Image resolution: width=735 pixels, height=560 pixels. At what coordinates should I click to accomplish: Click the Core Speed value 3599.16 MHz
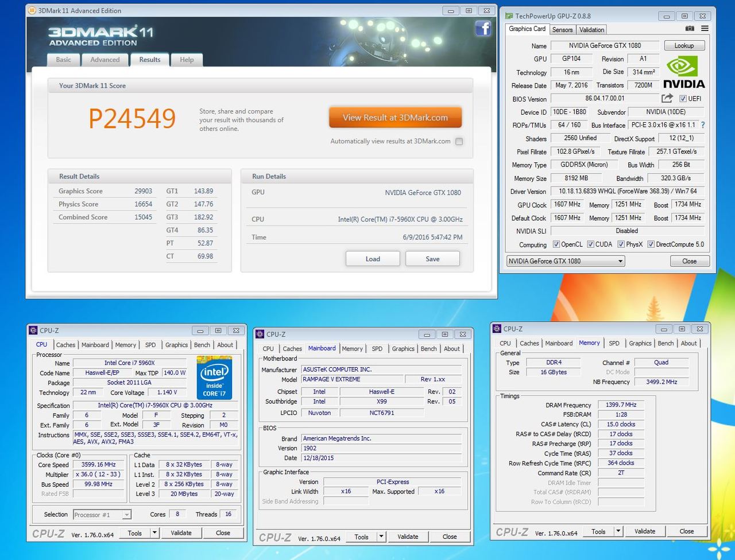tap(98, 465)
